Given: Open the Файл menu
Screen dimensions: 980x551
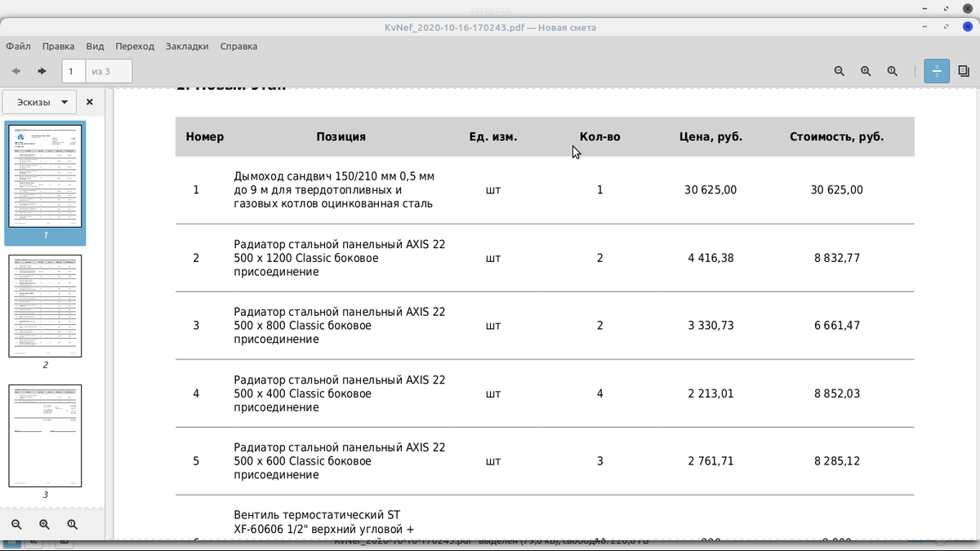Looking at the screenshot, I should click(x=18, y=47).
